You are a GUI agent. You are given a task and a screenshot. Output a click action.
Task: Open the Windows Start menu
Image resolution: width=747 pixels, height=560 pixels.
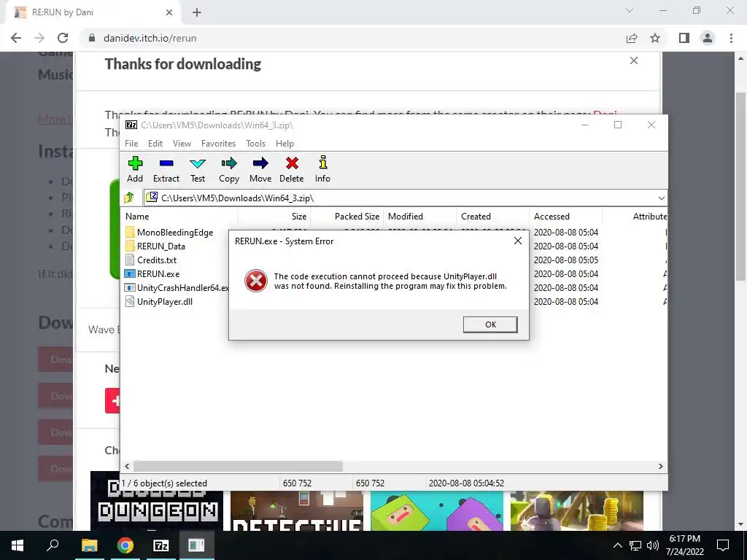coord(18,545)
